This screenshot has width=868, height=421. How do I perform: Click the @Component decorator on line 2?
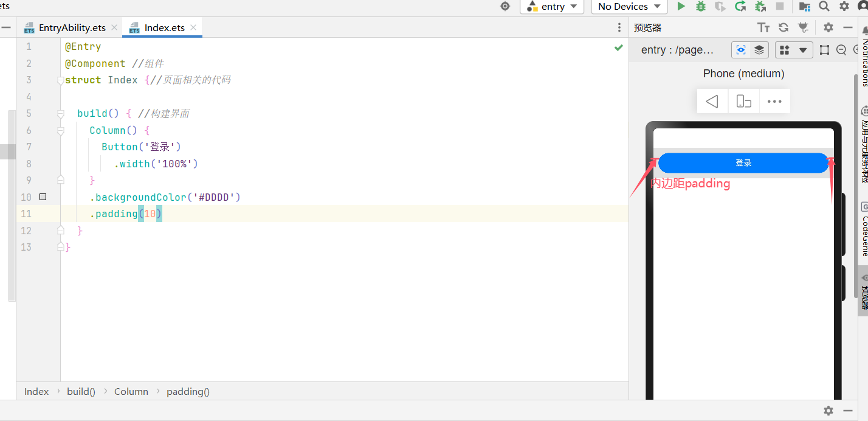[x=95, y=63]
